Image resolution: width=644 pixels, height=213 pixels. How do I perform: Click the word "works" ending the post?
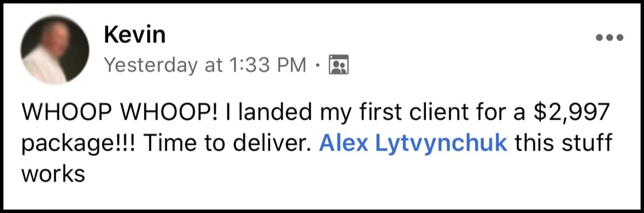tap(53, 174)
